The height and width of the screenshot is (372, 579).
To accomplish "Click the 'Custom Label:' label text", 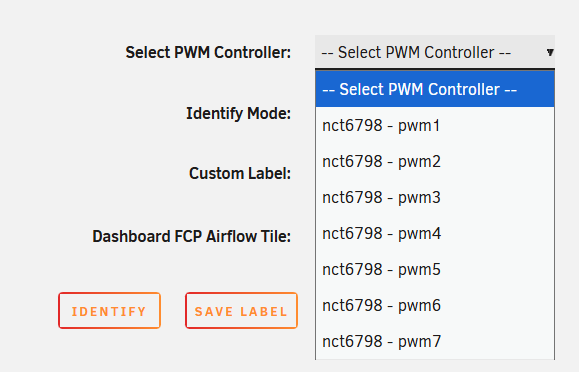I will pyautogui.click(x=240, y=173).
